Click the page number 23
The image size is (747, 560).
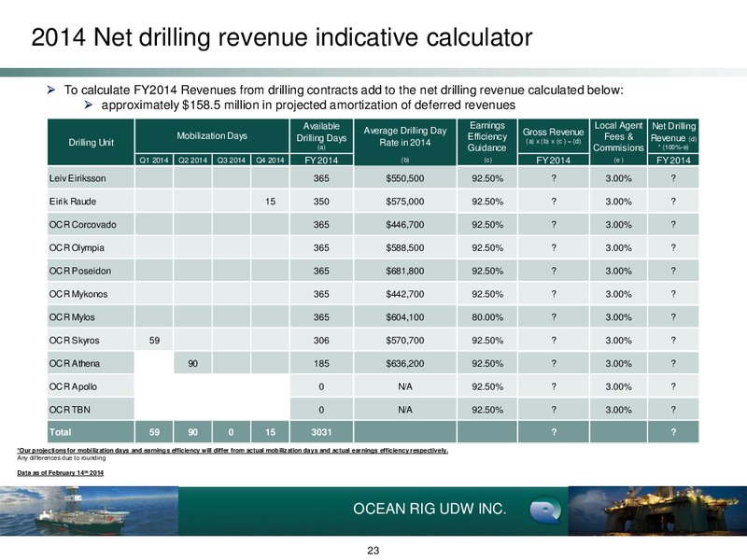(373, 551)
